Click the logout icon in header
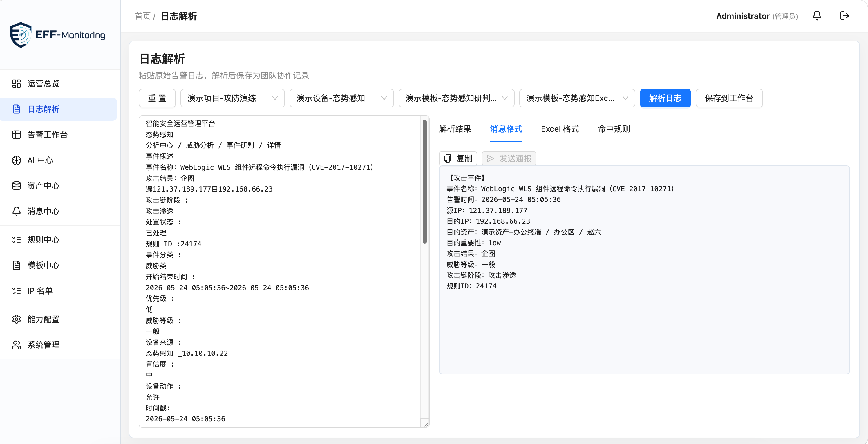This screenshot has width=868, height=444. (x=844, y=16)
